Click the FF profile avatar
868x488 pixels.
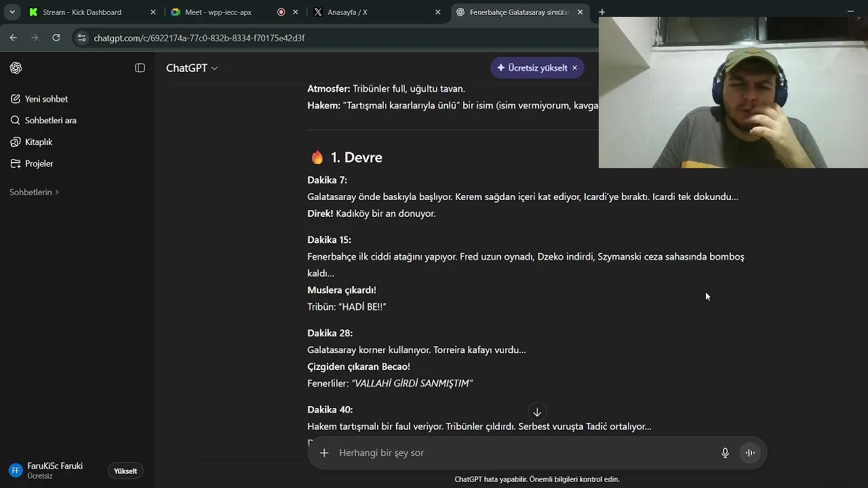coord(16,470)
